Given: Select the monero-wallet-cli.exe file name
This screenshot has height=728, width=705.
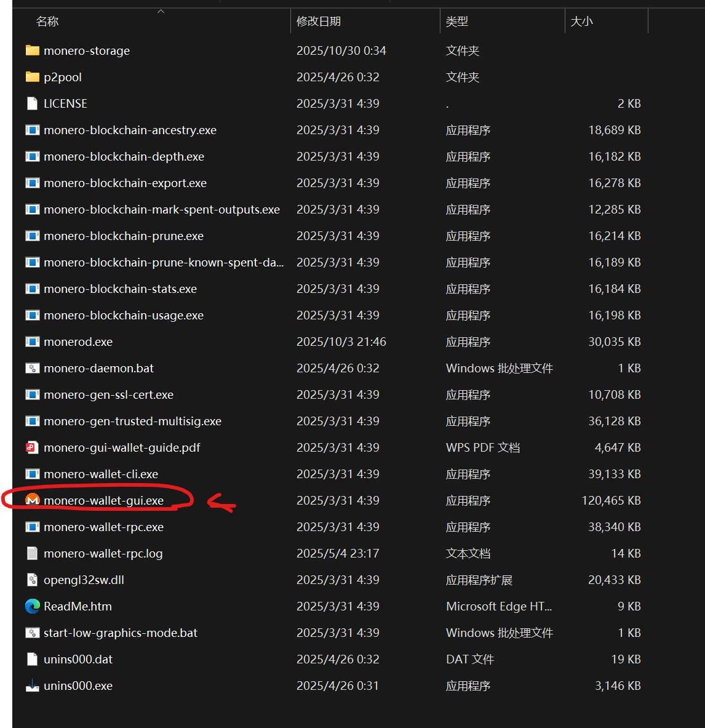Looking at the screenshot, I should point(101,474).
